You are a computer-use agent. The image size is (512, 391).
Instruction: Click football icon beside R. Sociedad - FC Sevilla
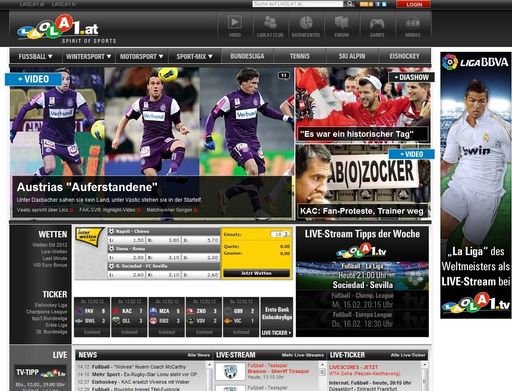(x=112, y=266)
